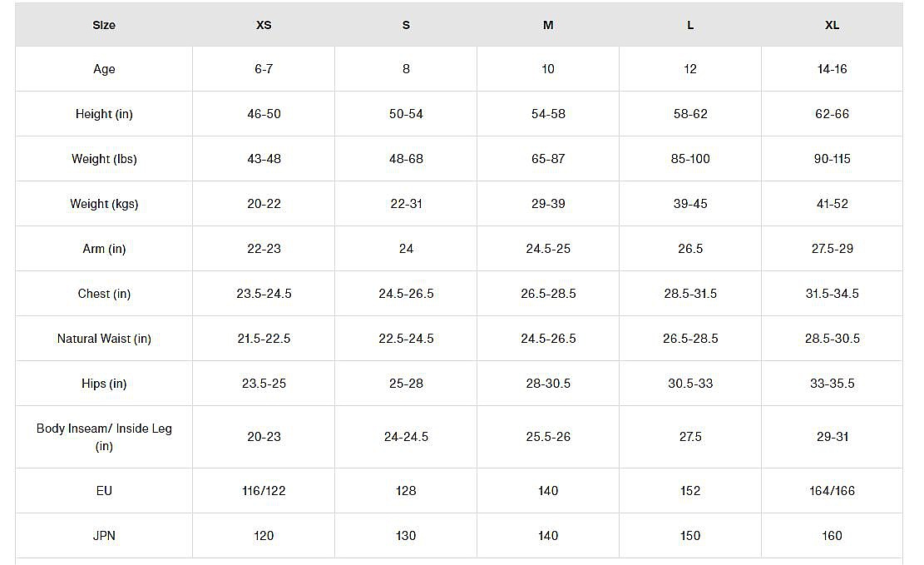Image resolution: width=924 pixels, height=565 pixels.
Task: Click the weight in kgs cell 22-31
Action: pyautogui.click(x=406, y=204)
